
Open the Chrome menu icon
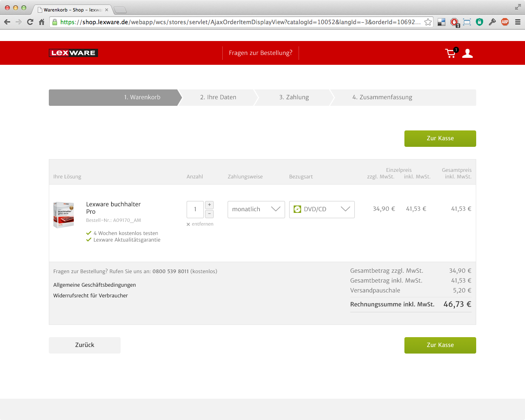[518, 22]
